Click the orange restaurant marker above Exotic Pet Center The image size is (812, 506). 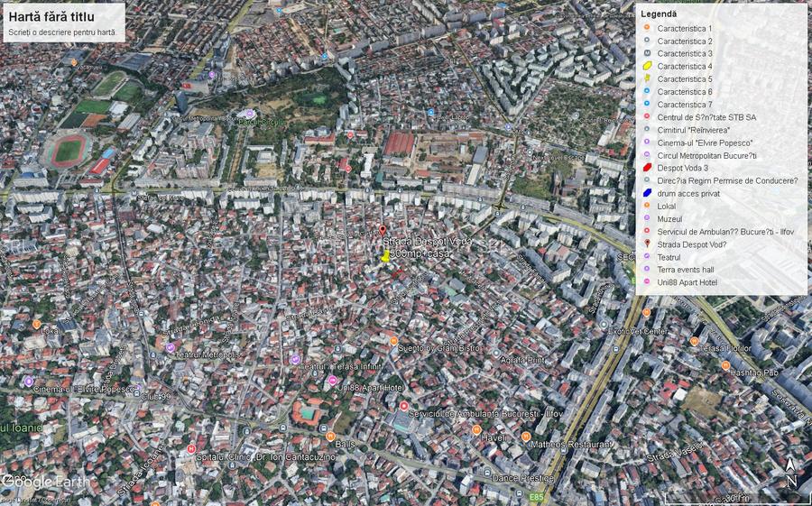click(x=646, y=312)
